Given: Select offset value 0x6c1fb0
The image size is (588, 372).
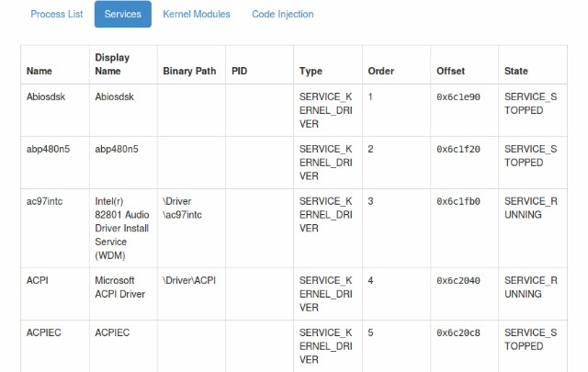Looking at the screenshot, I should 458,201.
